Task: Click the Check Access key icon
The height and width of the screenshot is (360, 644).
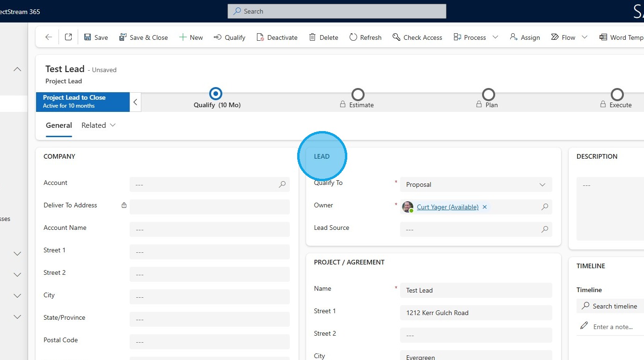Action: point(396,37)
